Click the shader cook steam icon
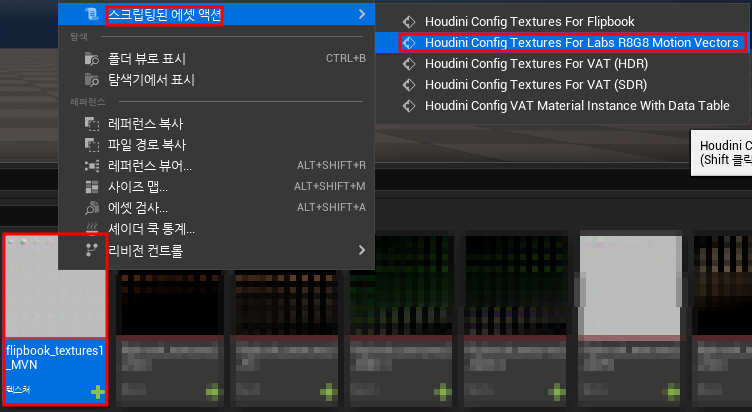 tap(92, 229)
